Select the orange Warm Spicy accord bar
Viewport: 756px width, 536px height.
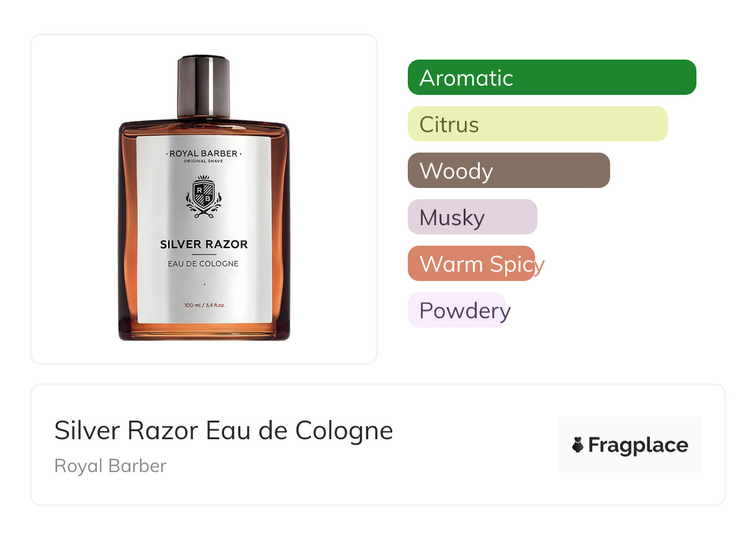(472, 264)
